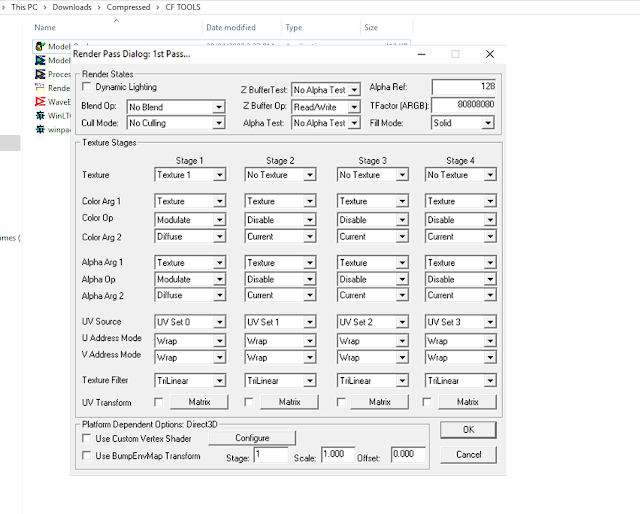Click CF TOOLS in the address breadcrumb
The image size is (640, 514).
pos(183,7)
